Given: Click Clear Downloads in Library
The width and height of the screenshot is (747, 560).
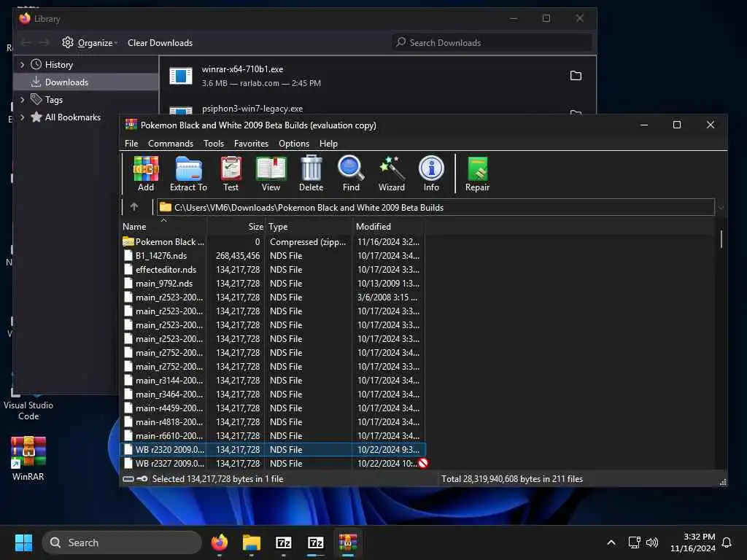Looking at the screenshot, I should click(160, 42).
